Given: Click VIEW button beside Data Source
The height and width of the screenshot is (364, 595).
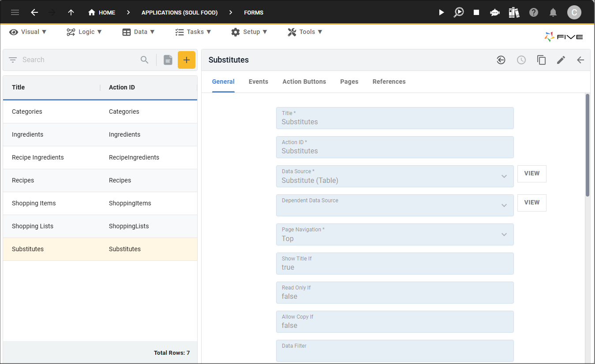Looking at the screenshot, I should point(531,174).
